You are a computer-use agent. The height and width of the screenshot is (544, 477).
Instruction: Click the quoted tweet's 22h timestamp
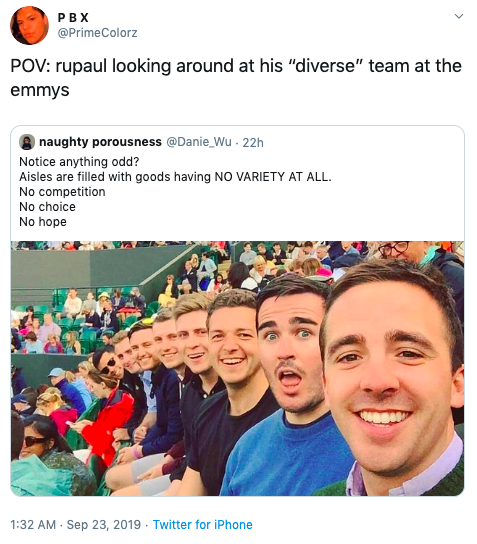[x=253, y=142]
